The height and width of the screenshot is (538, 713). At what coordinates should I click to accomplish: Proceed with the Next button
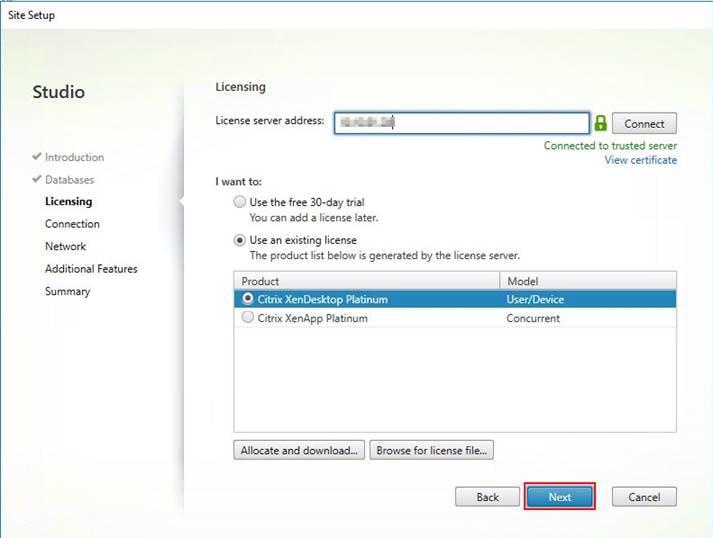(x=559, y=497)
